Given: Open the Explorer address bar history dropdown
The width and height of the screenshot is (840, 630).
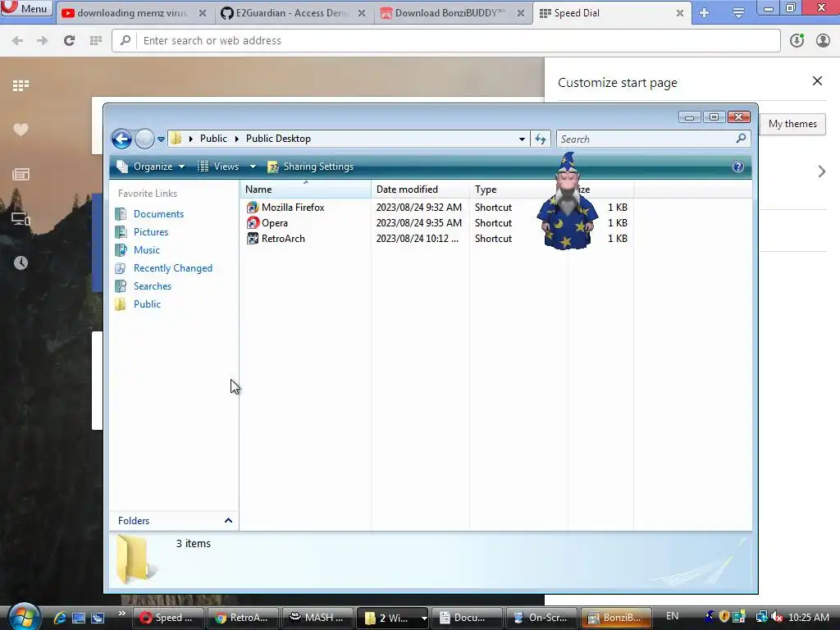Looking at the screenshot, I should 522,139.
